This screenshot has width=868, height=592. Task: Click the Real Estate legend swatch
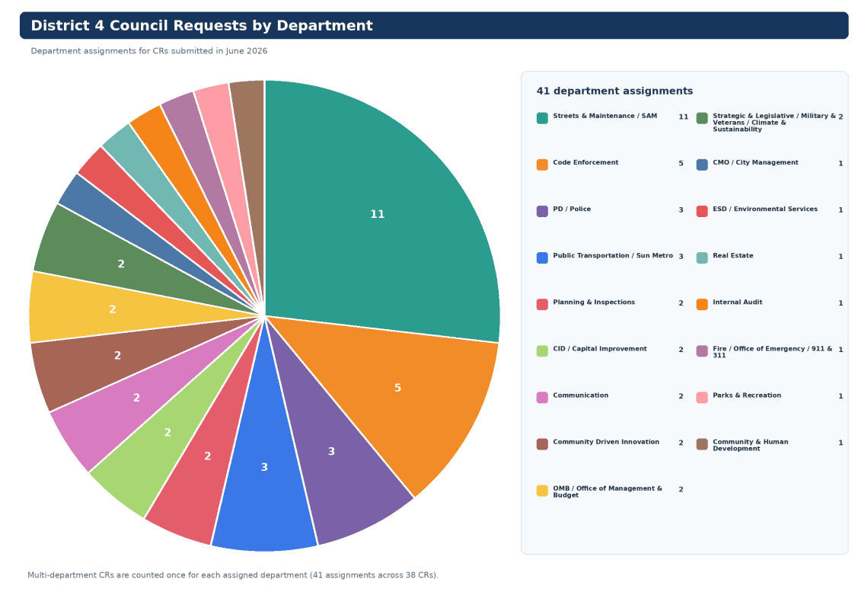[702, 258]
